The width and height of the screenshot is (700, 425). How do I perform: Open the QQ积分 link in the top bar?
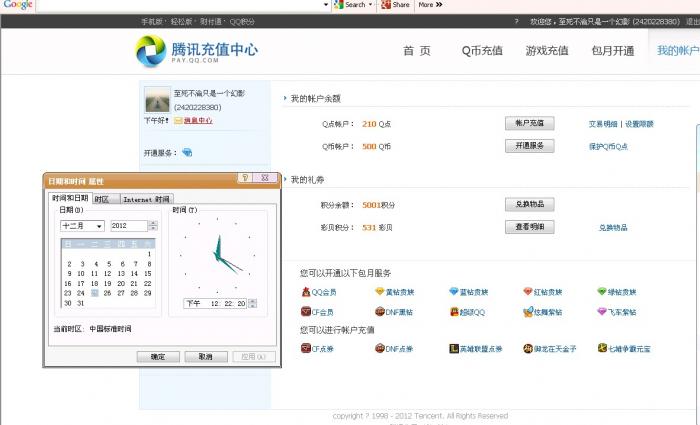(242, 21)
